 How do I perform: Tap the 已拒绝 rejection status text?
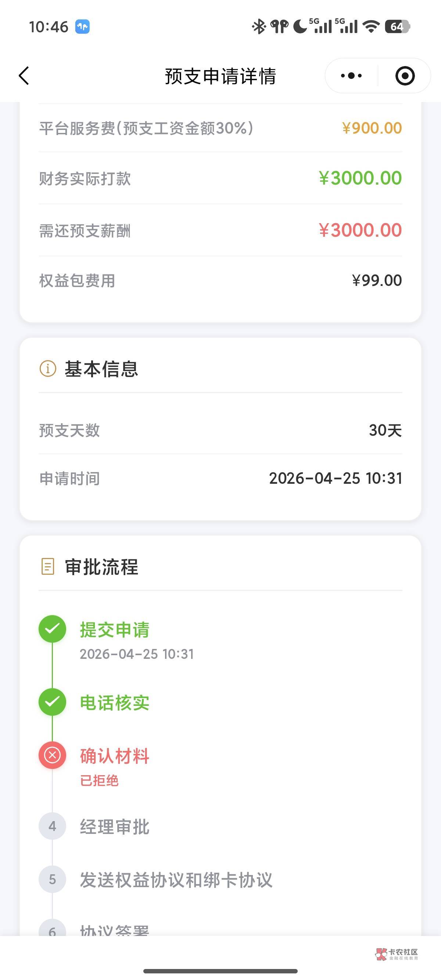pos(99,781)
